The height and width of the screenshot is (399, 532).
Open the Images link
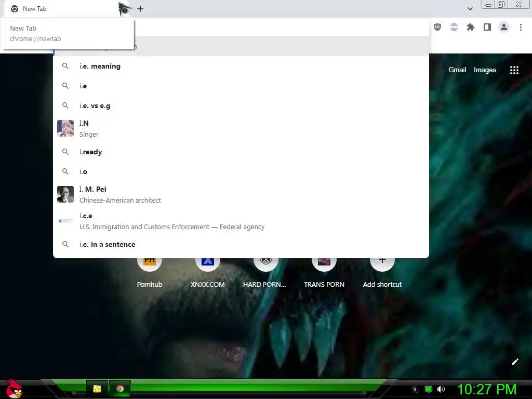[485, 70]
